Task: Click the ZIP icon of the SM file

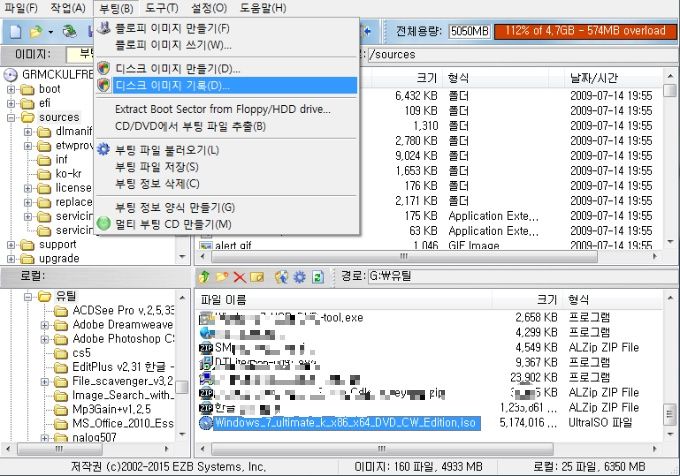Action: (206, 348)
